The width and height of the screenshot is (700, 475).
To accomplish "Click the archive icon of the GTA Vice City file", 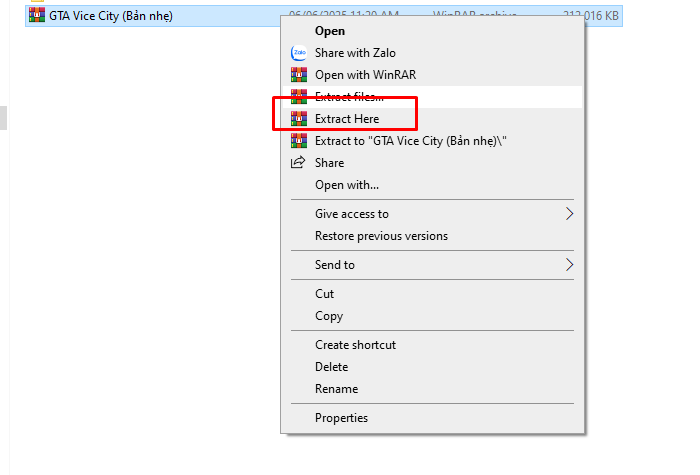I will point(38,16).
